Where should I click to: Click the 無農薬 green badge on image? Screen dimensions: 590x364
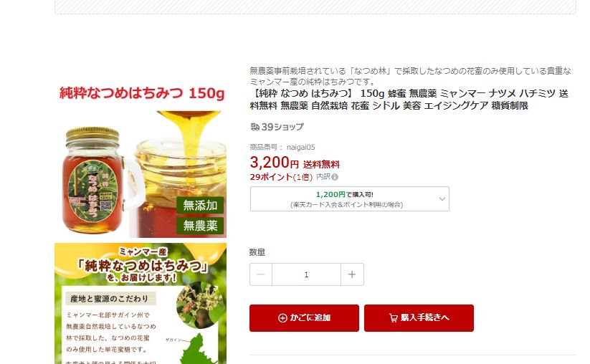tap(200, 226)
